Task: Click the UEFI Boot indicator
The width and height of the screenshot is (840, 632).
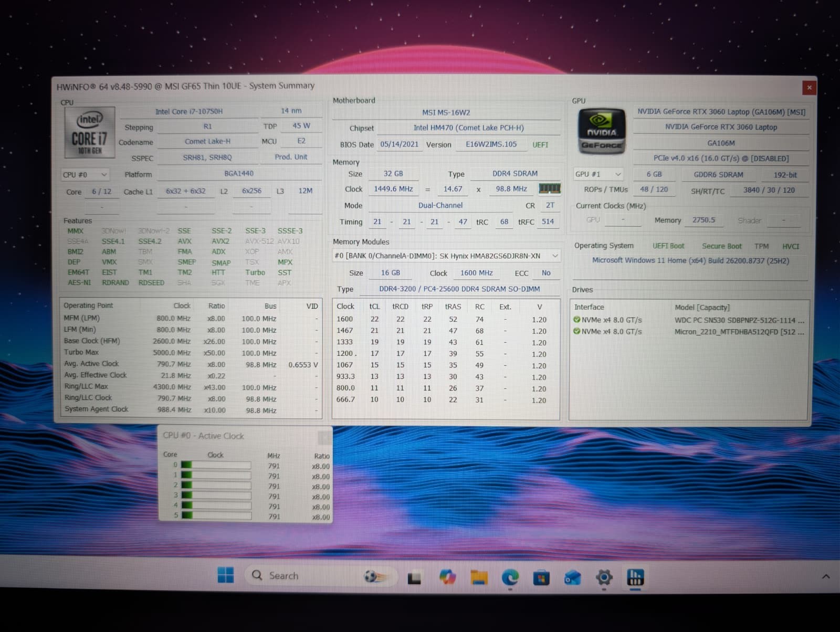Action: (668, 246)
